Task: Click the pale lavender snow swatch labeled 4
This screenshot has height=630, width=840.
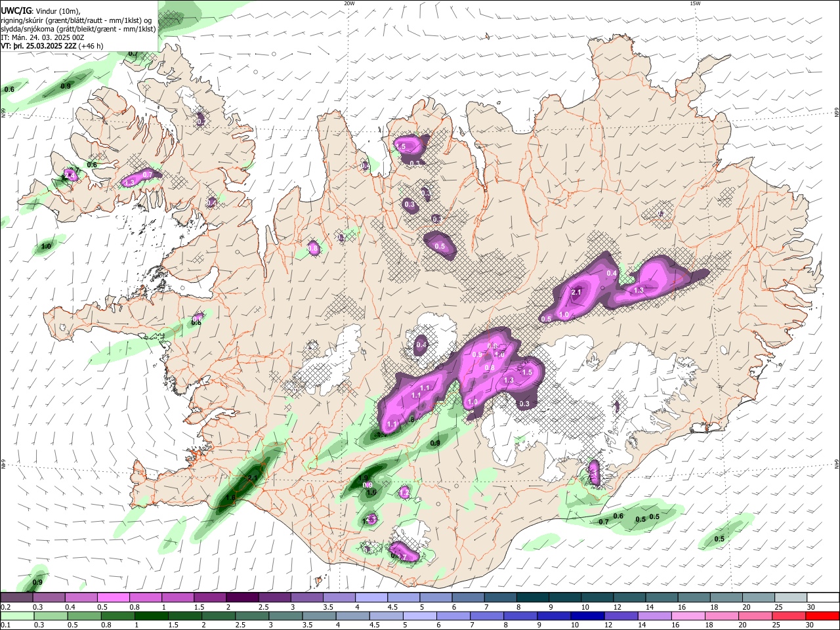Action: pos(371,597)
